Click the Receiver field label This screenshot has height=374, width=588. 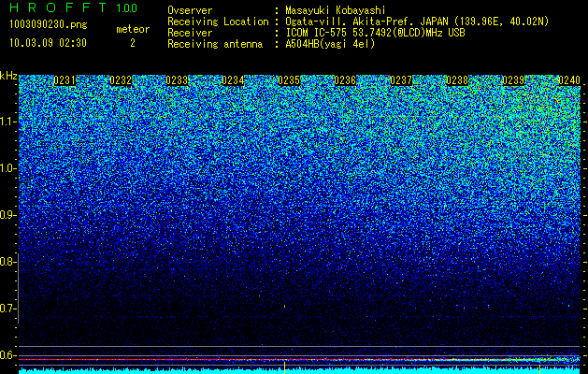click(x=190, y=33)
